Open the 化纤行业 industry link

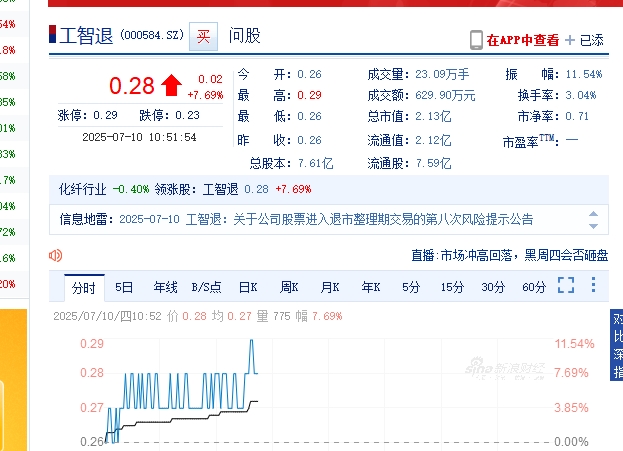pos(83,189)
